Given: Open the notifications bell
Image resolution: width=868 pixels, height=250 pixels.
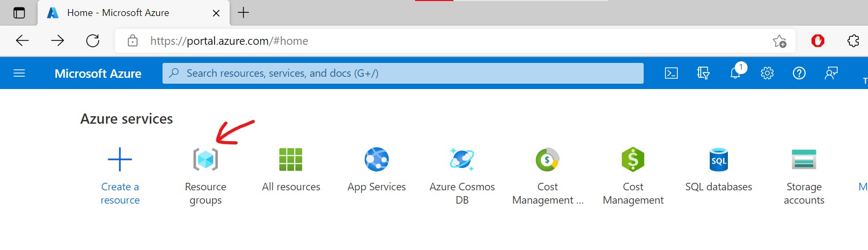Looking at the screenshot, I should point(735,74).
